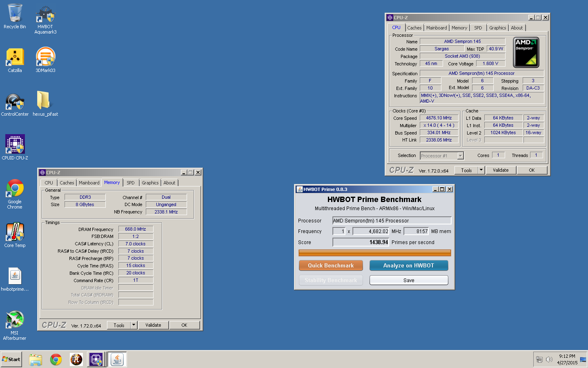Open Chrome from the taskbar
The height and width of the screenshot is (368, 588).
click(56, 359)
